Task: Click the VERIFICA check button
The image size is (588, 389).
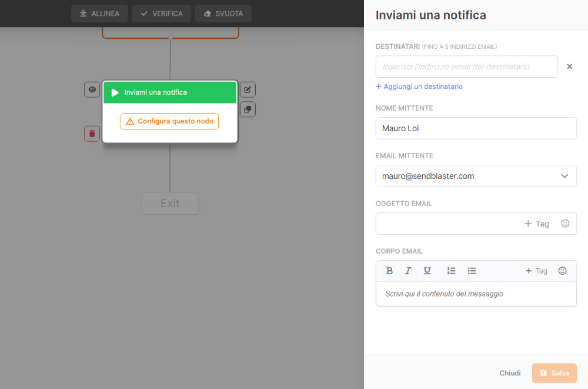Action: (161, 14)
